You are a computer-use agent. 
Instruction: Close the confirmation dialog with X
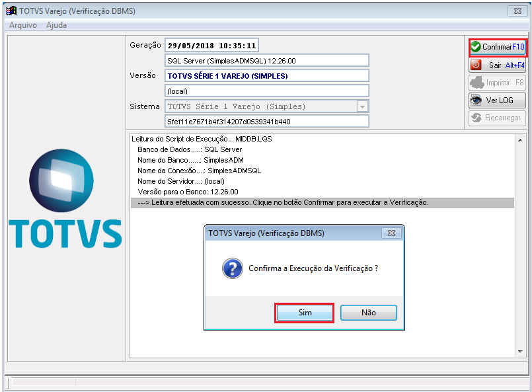click(x=391, y=233)
